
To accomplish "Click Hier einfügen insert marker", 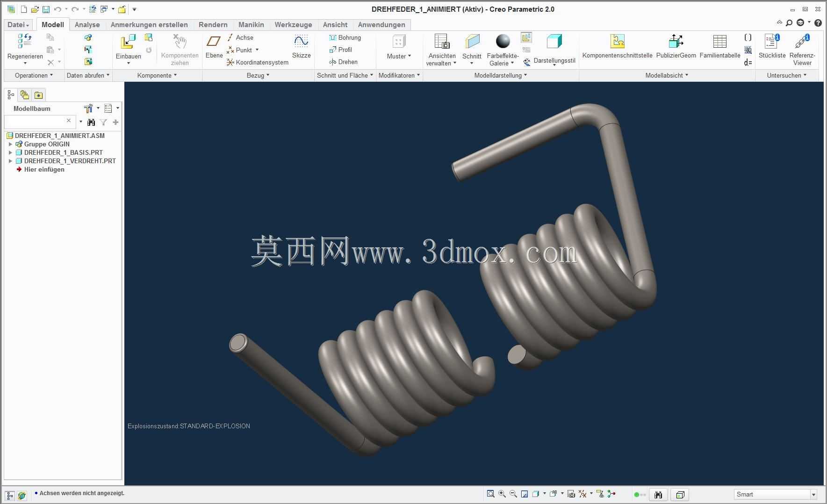I will (40, 170).
